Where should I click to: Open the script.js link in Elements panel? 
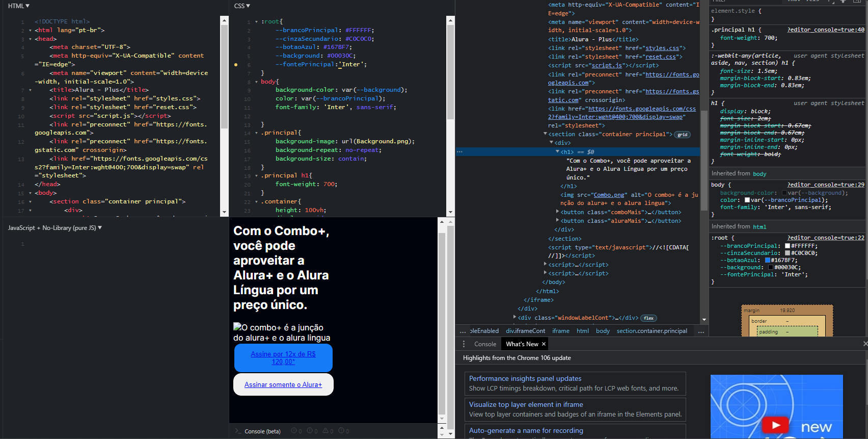(607, 65)
